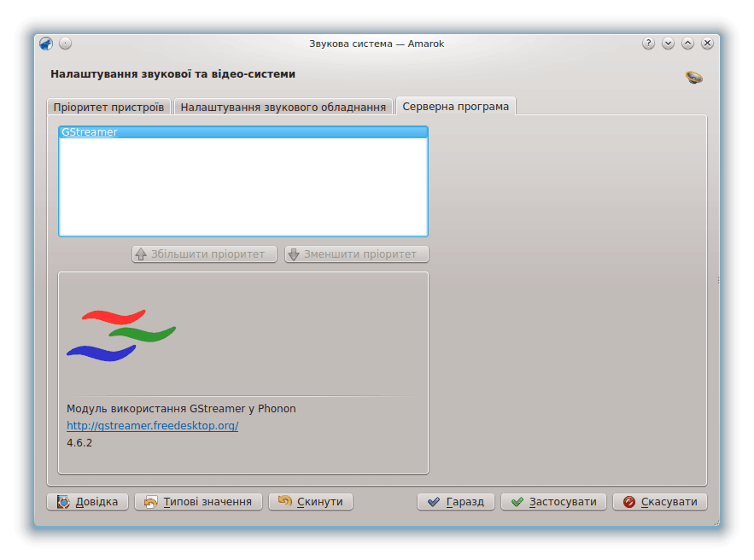Select the Серверна програма tab

coord(455,106)
